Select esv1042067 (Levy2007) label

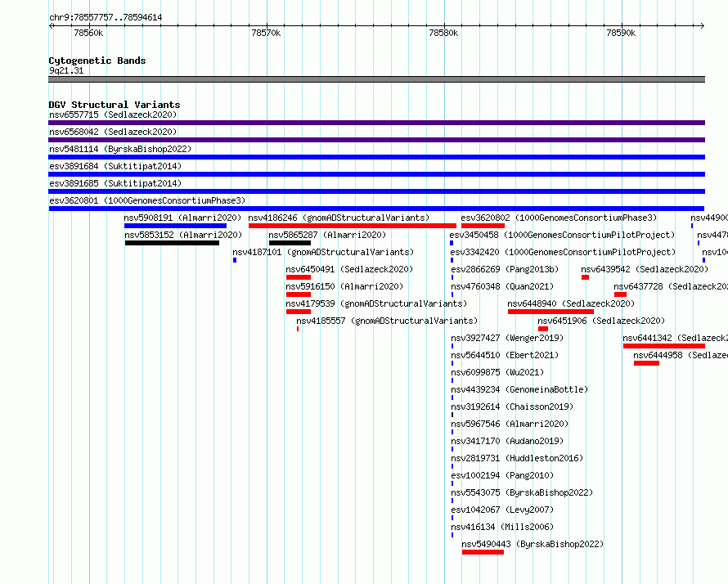[502, 510]
